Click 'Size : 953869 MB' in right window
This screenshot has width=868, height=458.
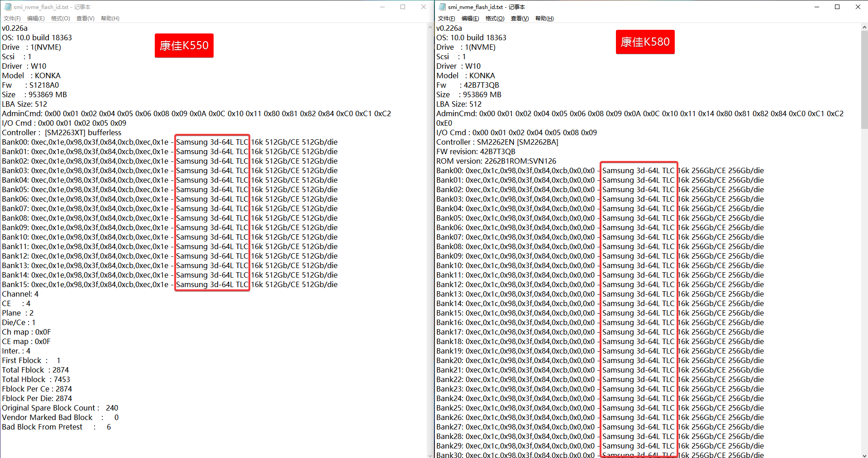tap(469, 94)
